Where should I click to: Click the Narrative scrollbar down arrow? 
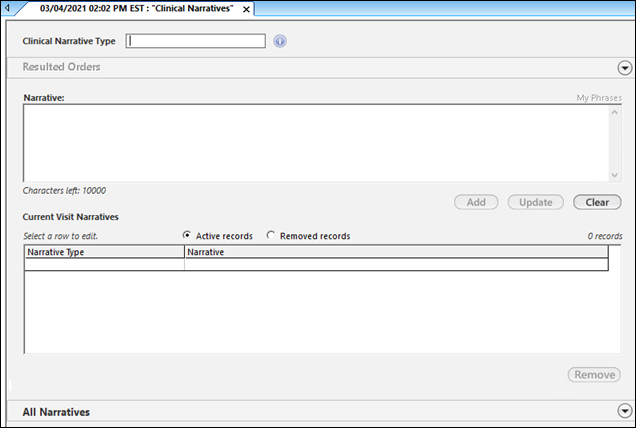[x=615, y=175]
